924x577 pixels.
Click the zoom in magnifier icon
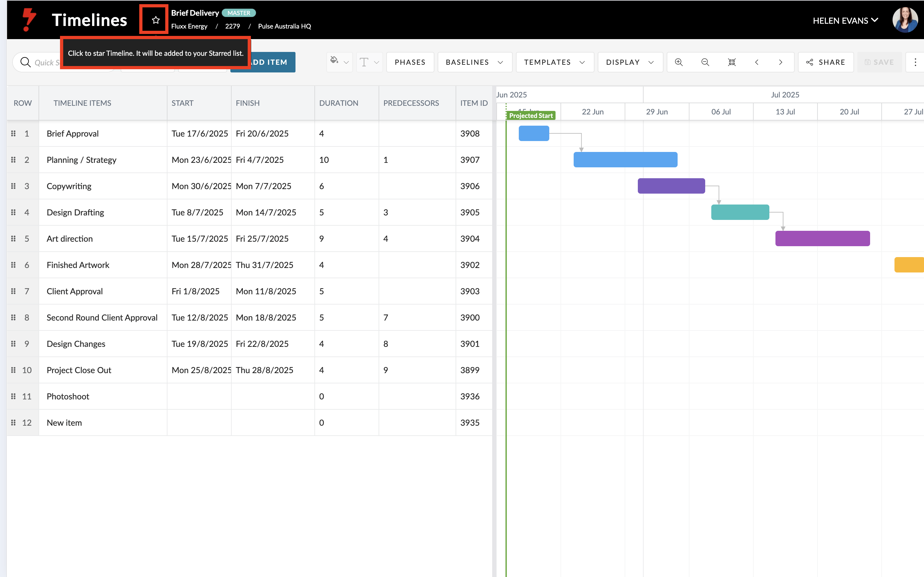(679, 62)
